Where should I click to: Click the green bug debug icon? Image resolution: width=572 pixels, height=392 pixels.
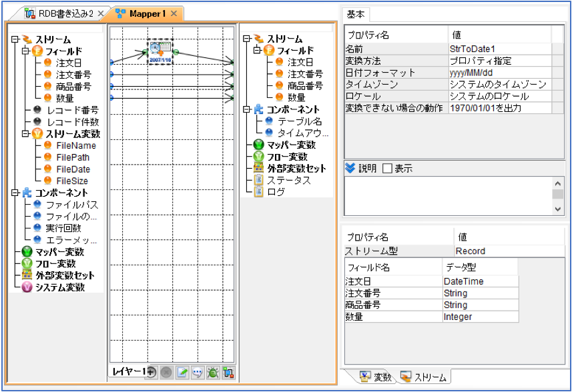tap(213, 372)
